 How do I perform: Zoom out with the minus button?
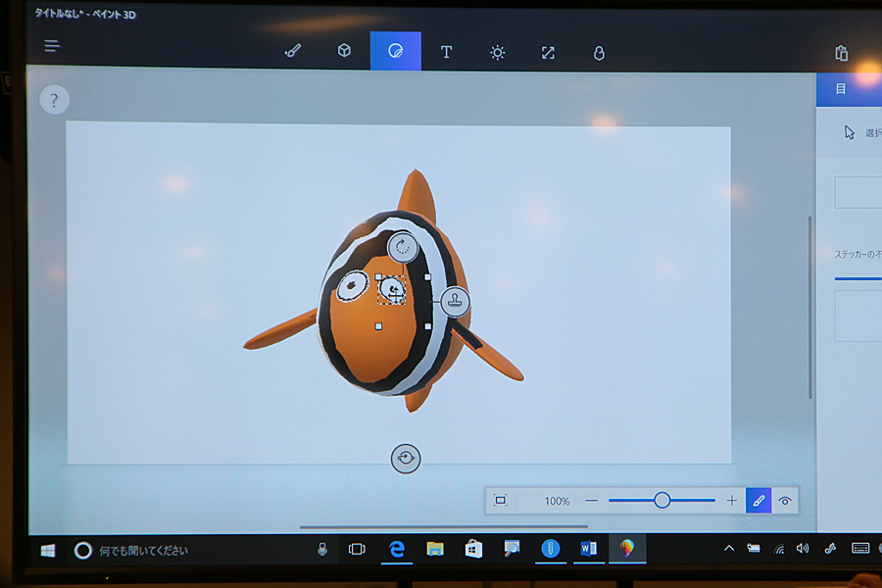pyautogui.click(x=592, y=500)
